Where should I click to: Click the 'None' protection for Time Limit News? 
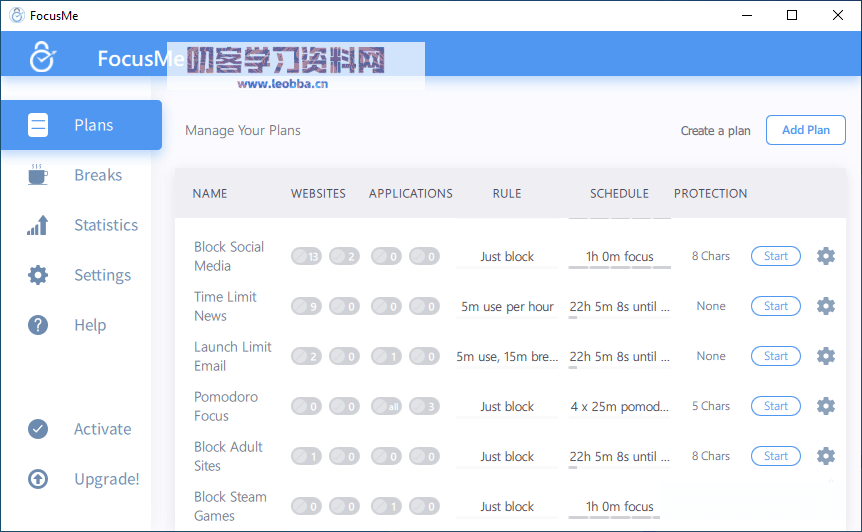[x=711, y=306]
